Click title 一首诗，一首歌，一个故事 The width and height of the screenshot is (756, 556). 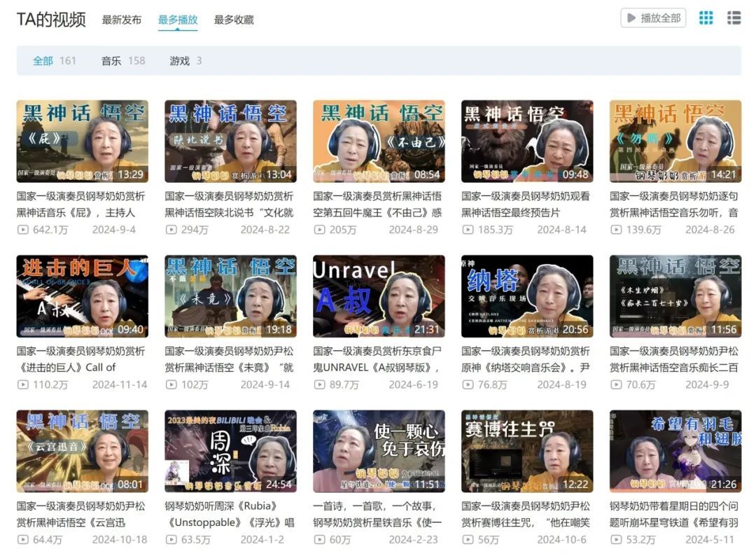[377, 514]
